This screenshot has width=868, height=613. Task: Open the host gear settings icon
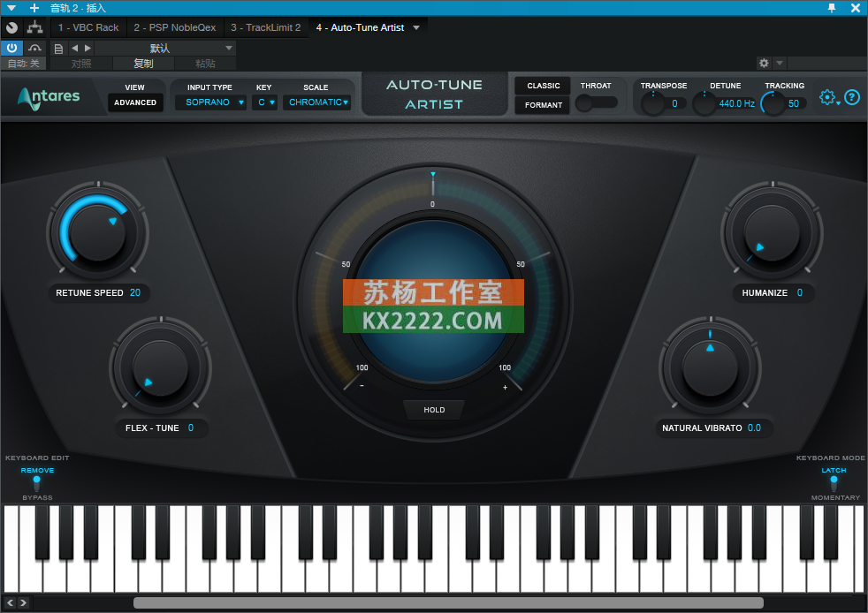(764, 63)
